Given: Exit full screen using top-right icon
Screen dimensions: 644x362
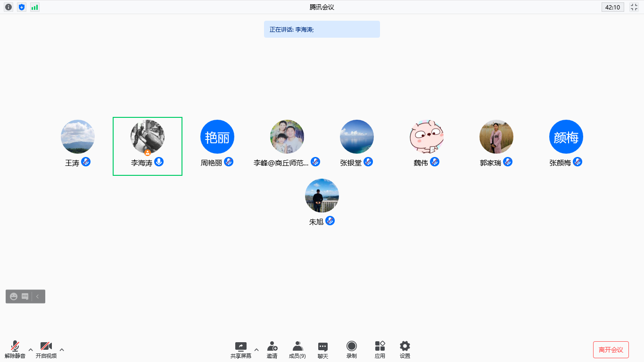Looking at the screenshot, I should [x=634, y=7].
